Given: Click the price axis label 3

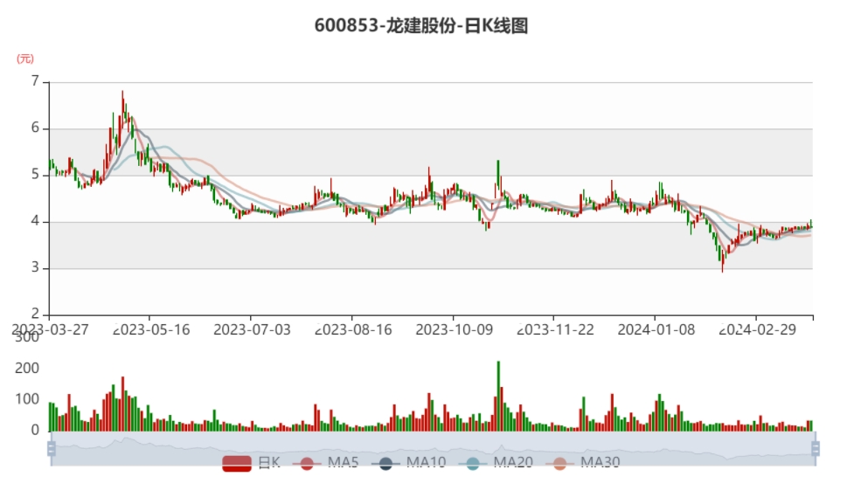Looking at the screenshot, I should [x=36, y=268].
